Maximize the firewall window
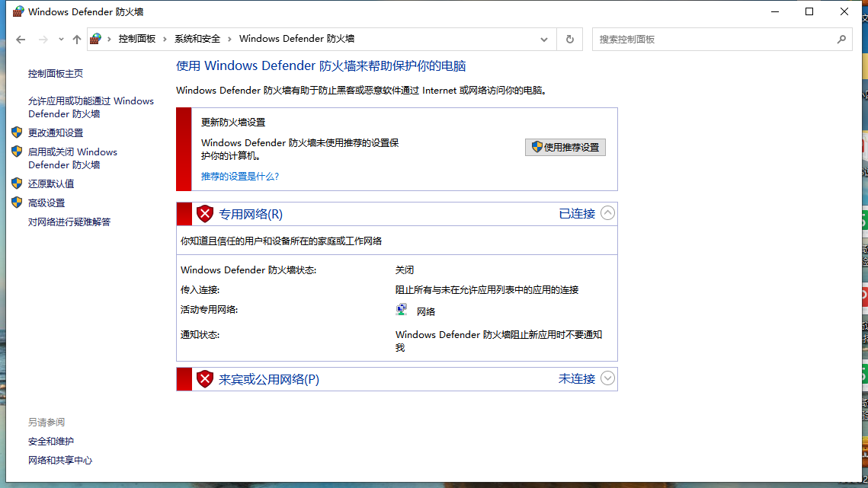Screen dimensions: 868x488 [x=809, y=11]
